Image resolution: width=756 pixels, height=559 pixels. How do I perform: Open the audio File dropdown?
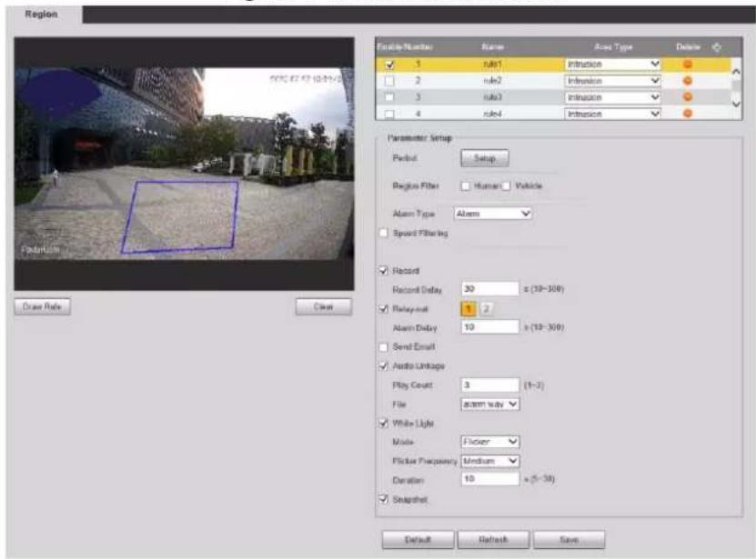tap(489, 404)
